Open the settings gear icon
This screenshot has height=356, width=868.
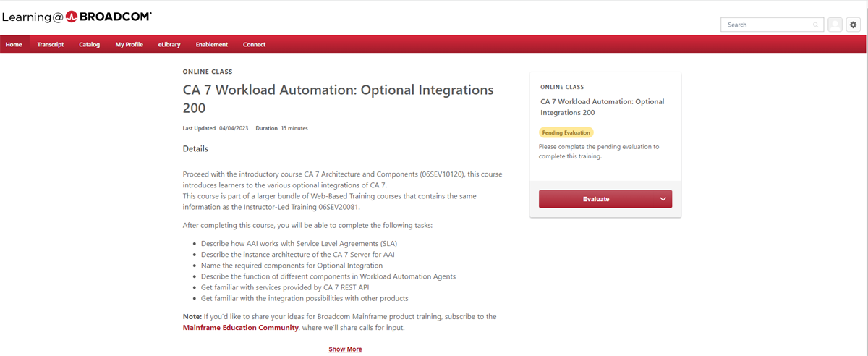tap(853, 25)
